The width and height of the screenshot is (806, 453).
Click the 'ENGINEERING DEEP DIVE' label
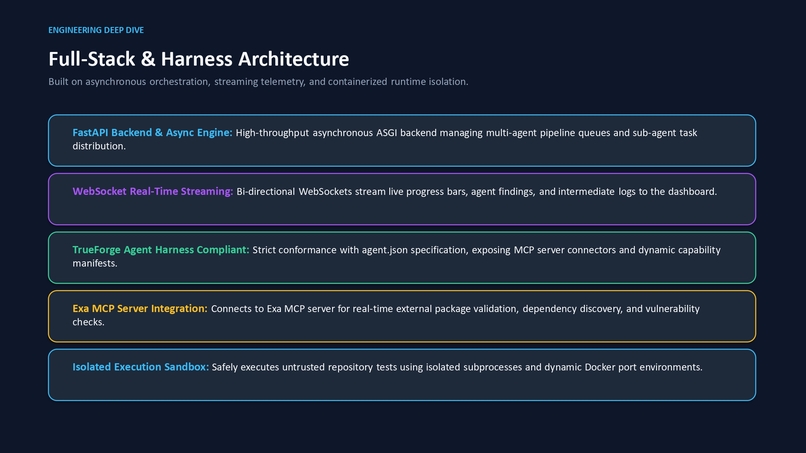(x=96, y=30)
